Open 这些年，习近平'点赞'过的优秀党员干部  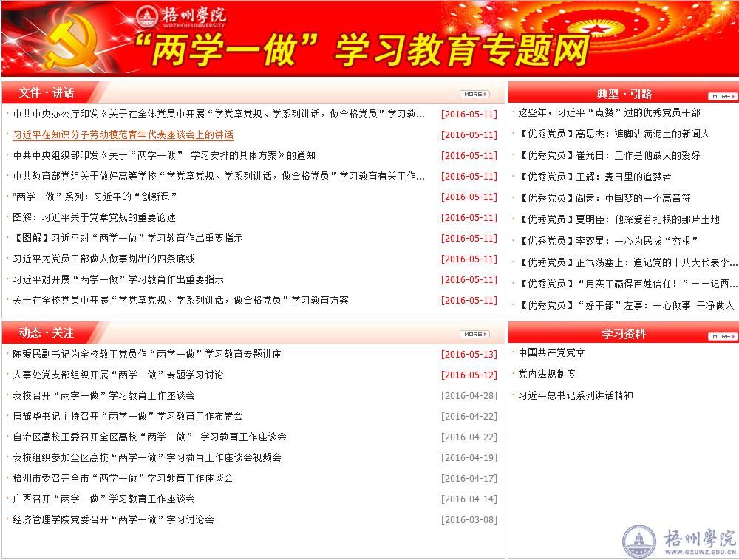point(609,112)
